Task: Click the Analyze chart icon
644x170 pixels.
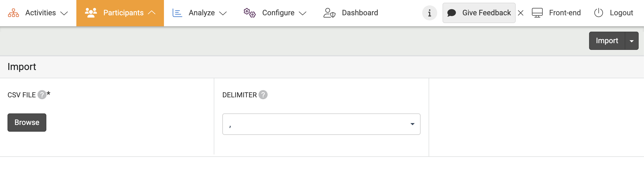Action: tap(177, 13)
